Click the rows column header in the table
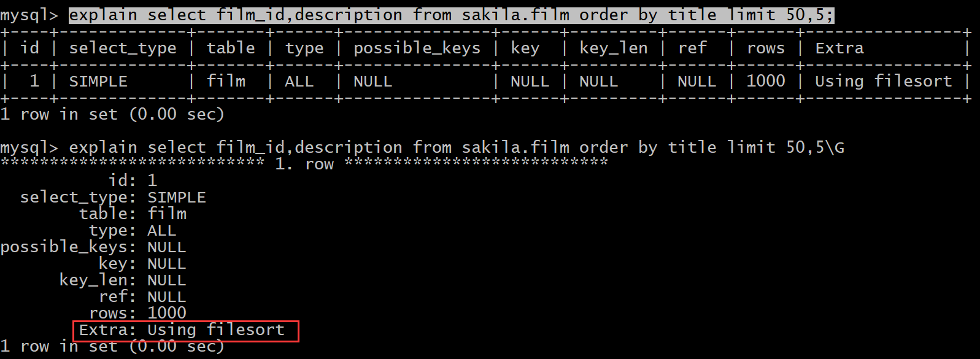 point(765,48)
